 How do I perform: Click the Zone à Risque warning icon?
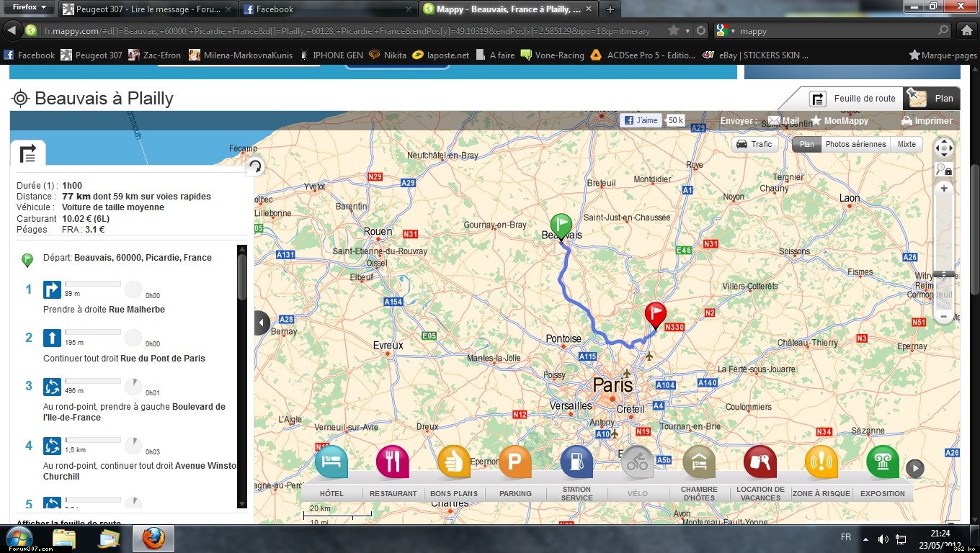pyautogui.click(x=821, y=462)
